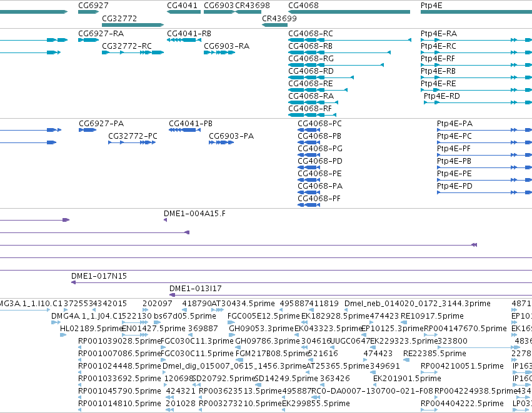Select BAC clone DME1-017N15
This screenshot has width=532, height=413.
301,282
